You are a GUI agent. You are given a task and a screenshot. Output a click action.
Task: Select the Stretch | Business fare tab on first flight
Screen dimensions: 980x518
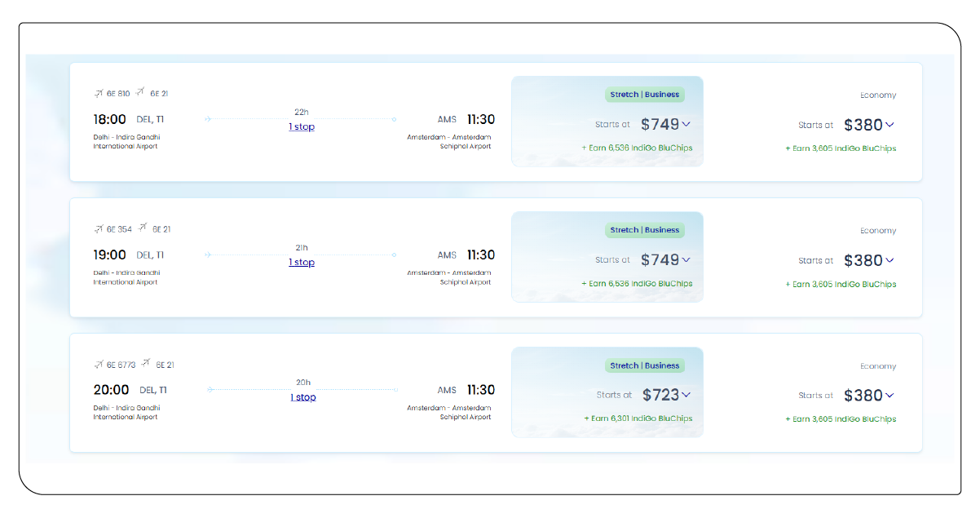(645, 94)
